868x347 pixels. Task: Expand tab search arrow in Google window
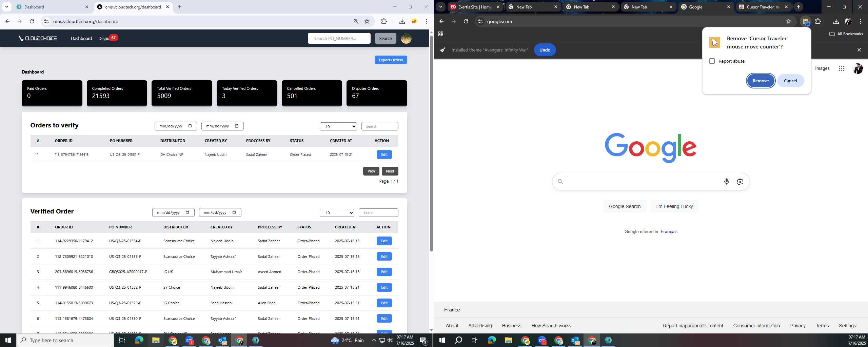(440, 7)
